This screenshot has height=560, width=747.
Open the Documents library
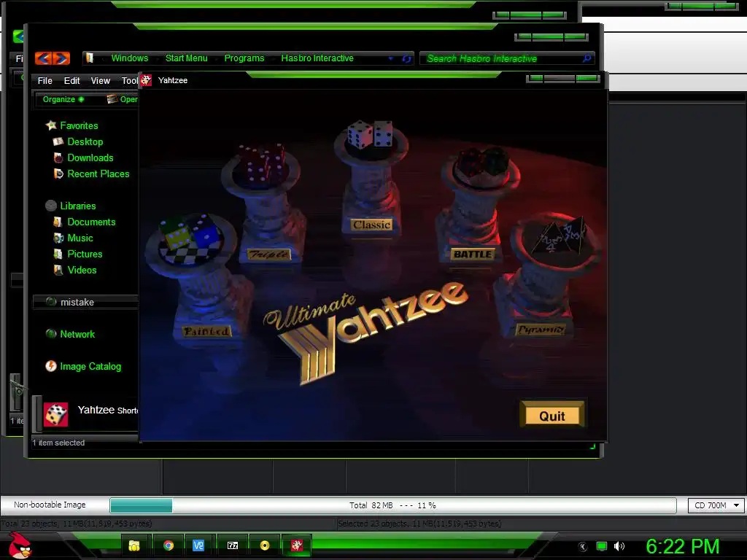91,222
